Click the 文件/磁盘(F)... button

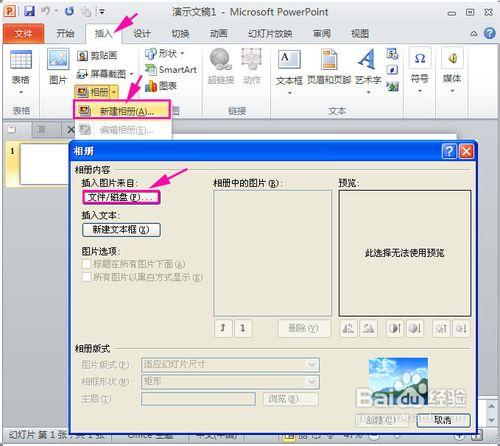[121, 197]
